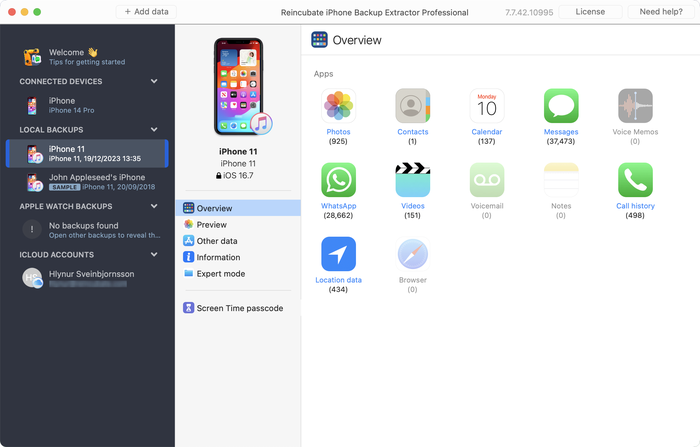Click the Browser compass icon

pos(412,254)
